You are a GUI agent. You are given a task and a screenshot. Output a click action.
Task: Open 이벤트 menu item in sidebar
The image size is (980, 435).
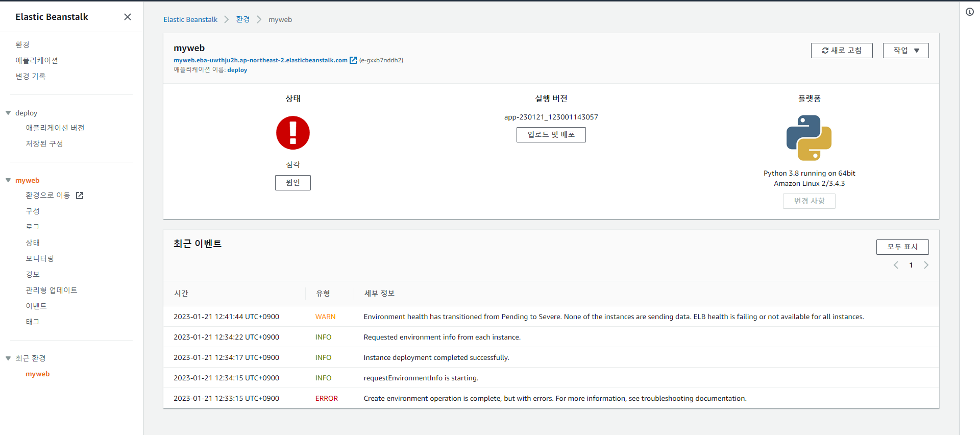[36, 306]
